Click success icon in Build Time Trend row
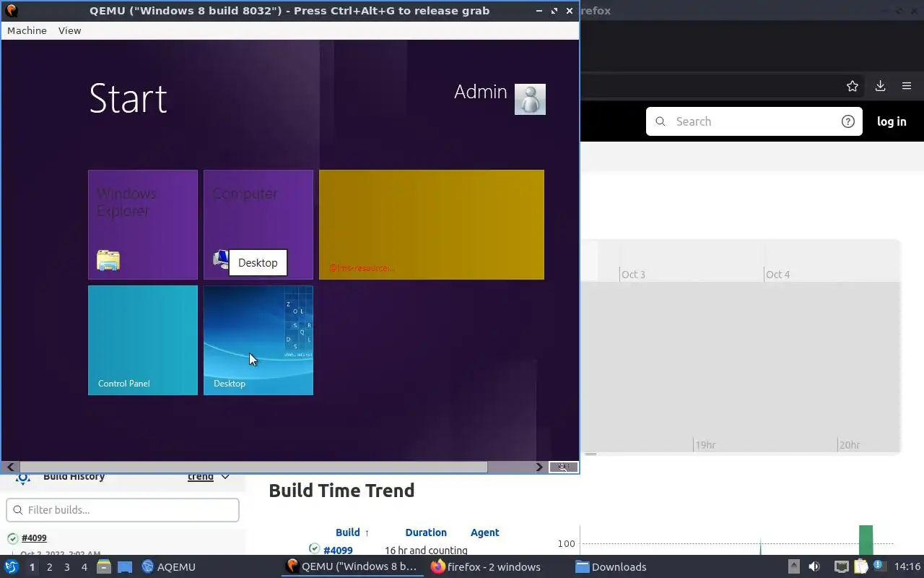 [x=314, y=548]
